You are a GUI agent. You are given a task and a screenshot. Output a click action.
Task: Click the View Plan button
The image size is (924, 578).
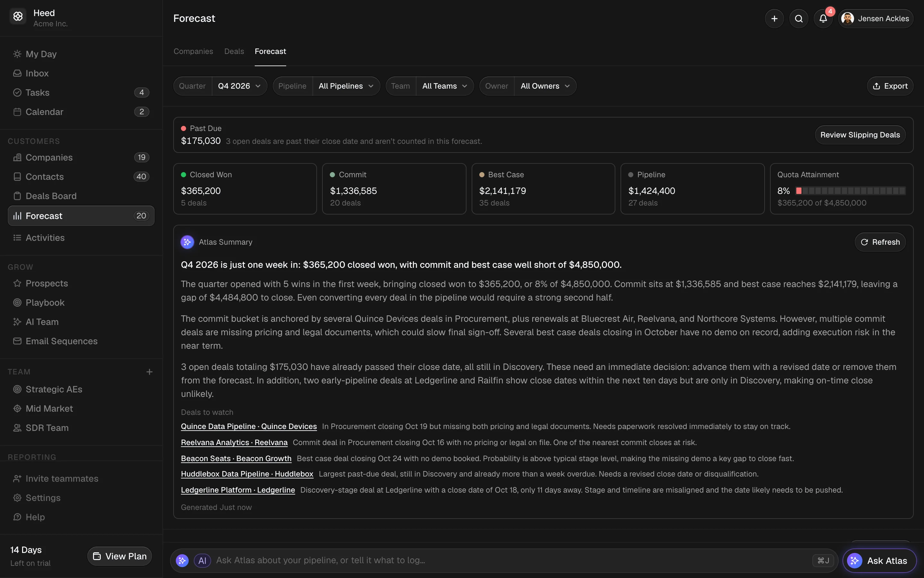(119, 556)
